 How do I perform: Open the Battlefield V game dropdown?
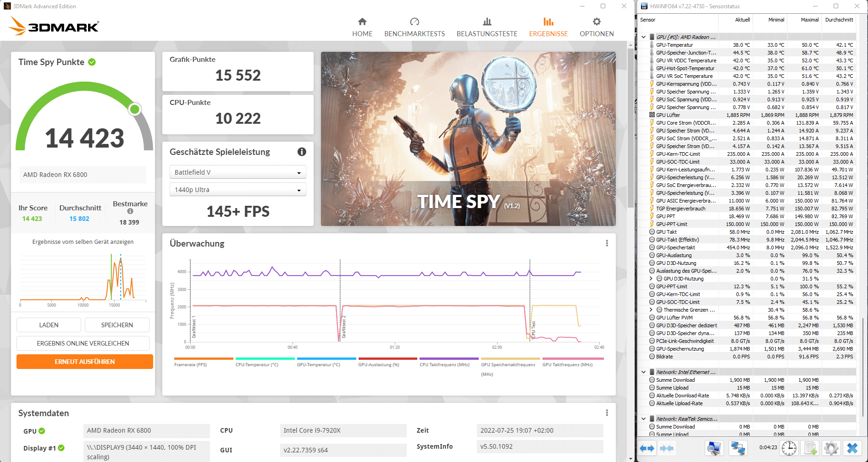[238, 172]
